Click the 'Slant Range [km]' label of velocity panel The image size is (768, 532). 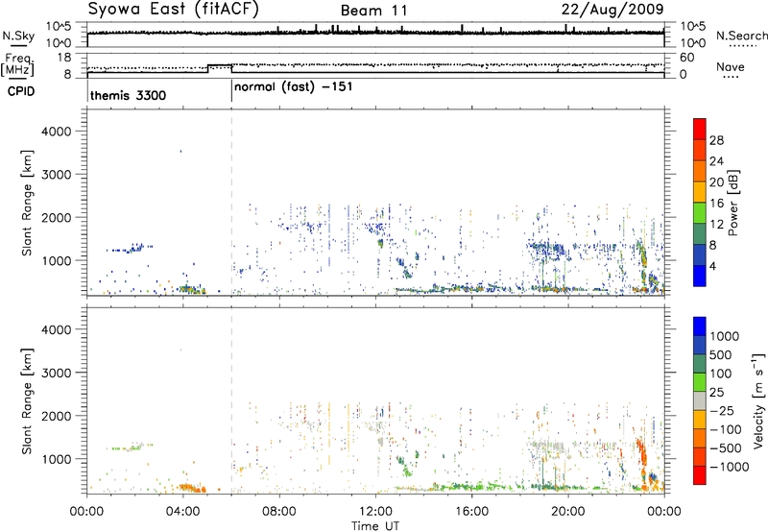27,401
